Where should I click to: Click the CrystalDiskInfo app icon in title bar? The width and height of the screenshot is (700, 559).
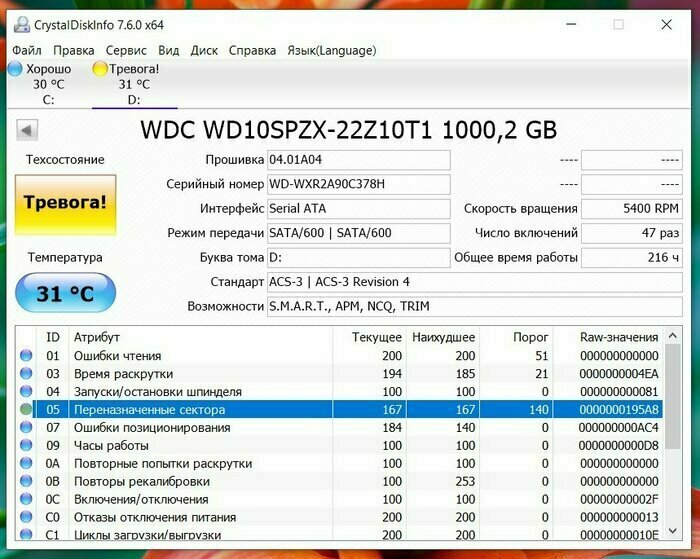(21, 25)
